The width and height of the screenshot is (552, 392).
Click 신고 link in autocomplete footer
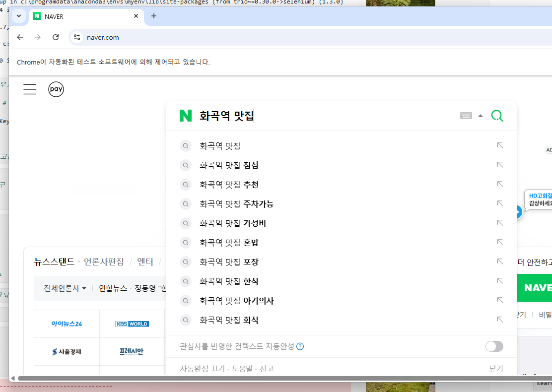coord(267,368)
